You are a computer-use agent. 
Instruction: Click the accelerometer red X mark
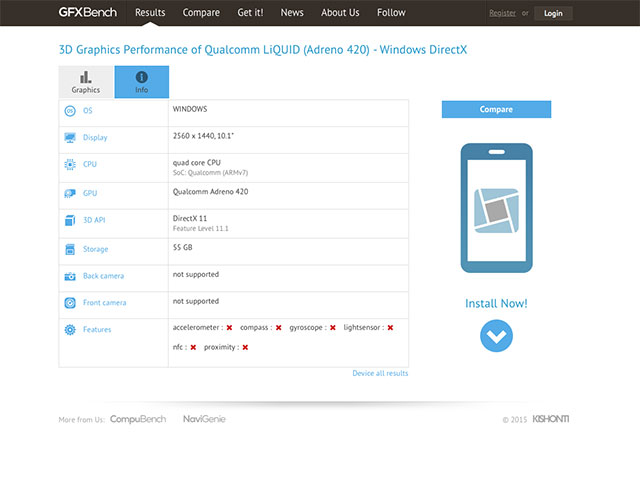[229, 328]
